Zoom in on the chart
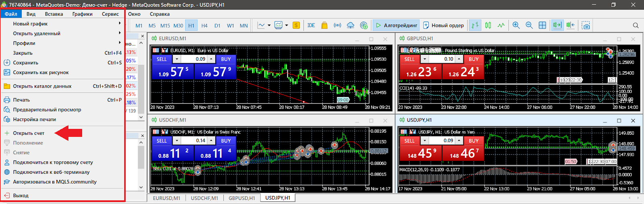Screen dimensions: 644x204 (x=516, y=25)
